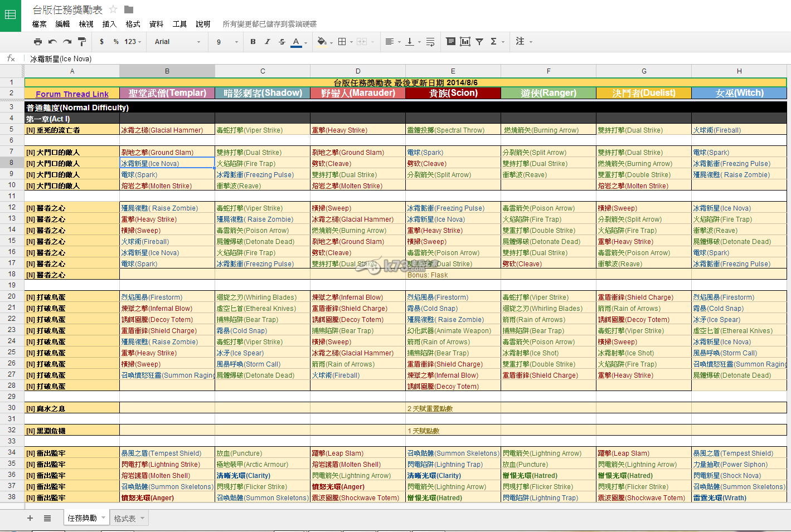Insert comment using the toolbar icon
Screen dimensions: 791x532
[x=450, y=42]
